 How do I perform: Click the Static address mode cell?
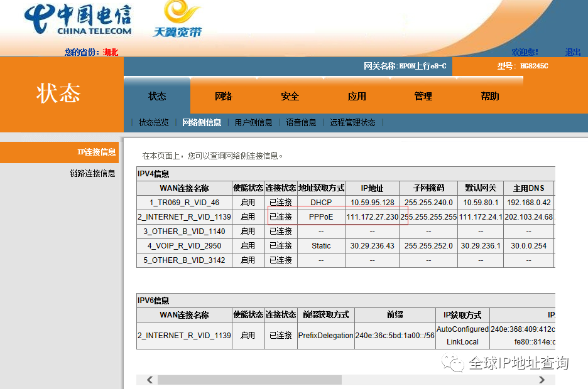click(x=321, y=245)
